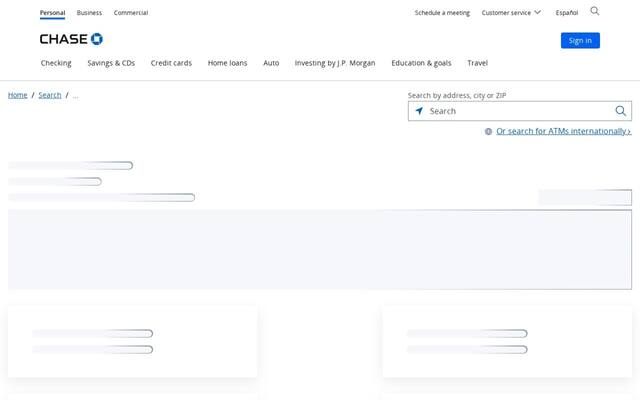Click the globe icon beside ATM link
This screenshot has width=640, height=400.
click(x=488, y=131)
